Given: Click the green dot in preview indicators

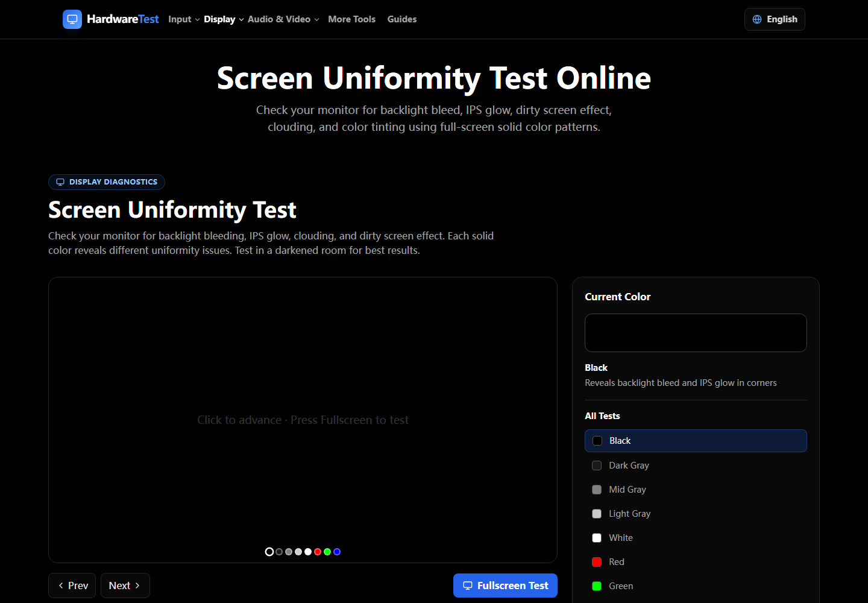Looking at the screenshot, I should coord(327,552).
